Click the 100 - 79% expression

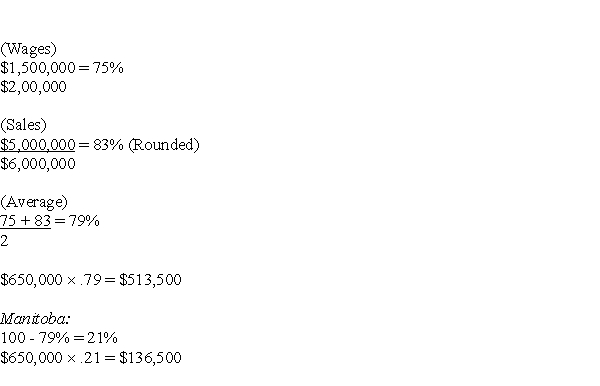(x=35, y=338)
